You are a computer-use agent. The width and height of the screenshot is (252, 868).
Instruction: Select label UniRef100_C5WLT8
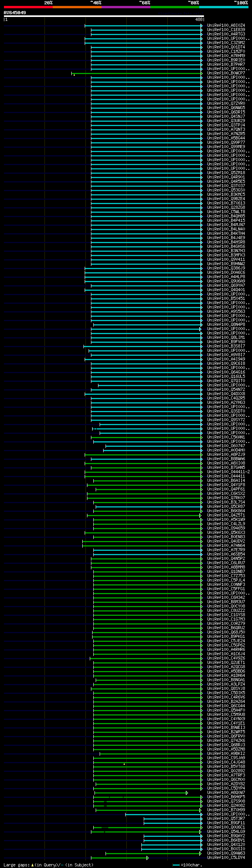click(x=226, y=212)
